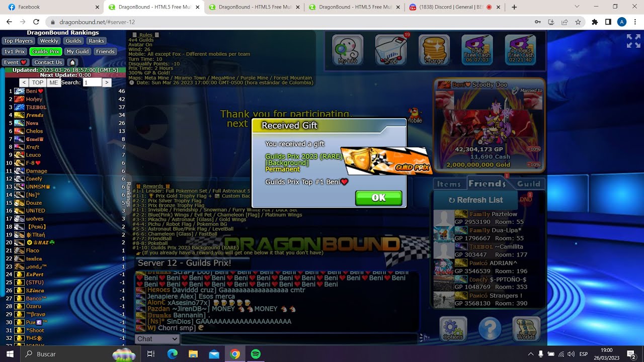
Task: Open the Items tab
Action: (x=449, y=184)
